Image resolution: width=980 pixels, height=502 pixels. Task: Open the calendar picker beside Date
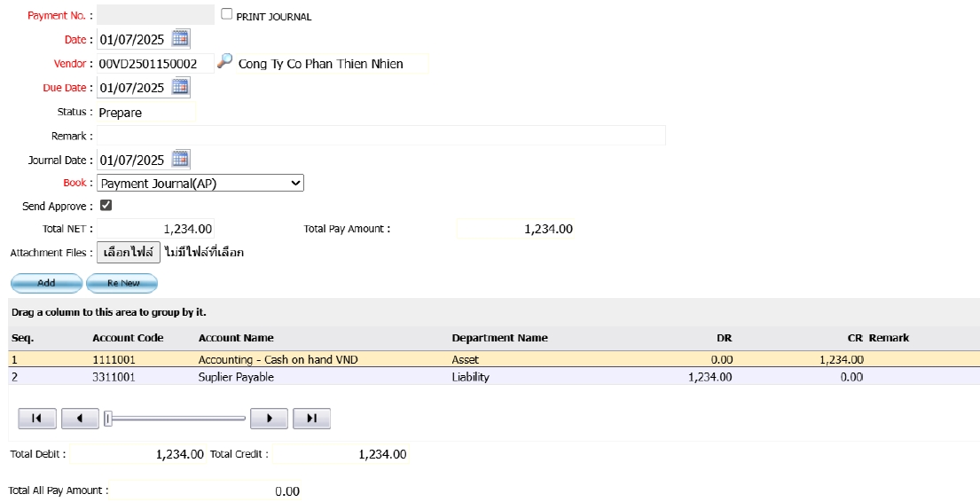[180, 38]
